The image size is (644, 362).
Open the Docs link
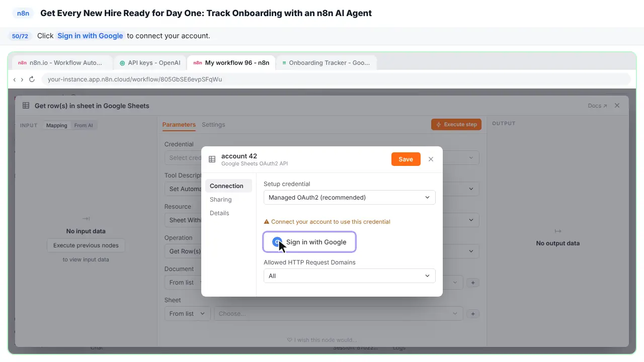click(x=597, y=106)
